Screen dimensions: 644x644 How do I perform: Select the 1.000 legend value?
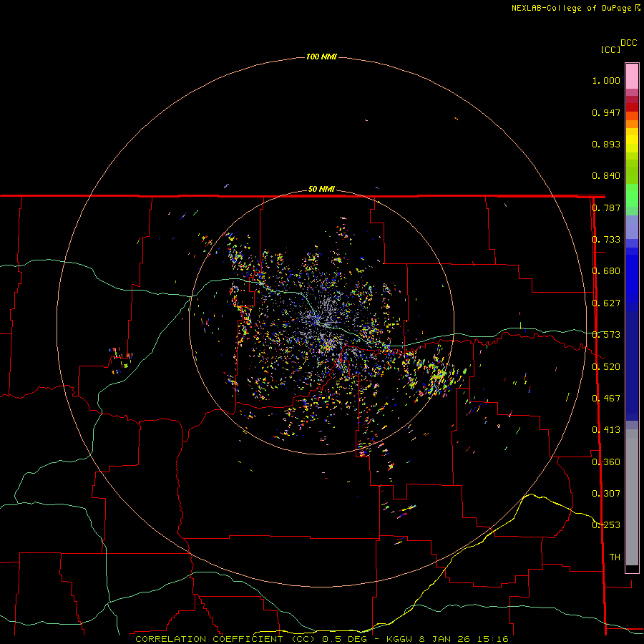(606, 80)
